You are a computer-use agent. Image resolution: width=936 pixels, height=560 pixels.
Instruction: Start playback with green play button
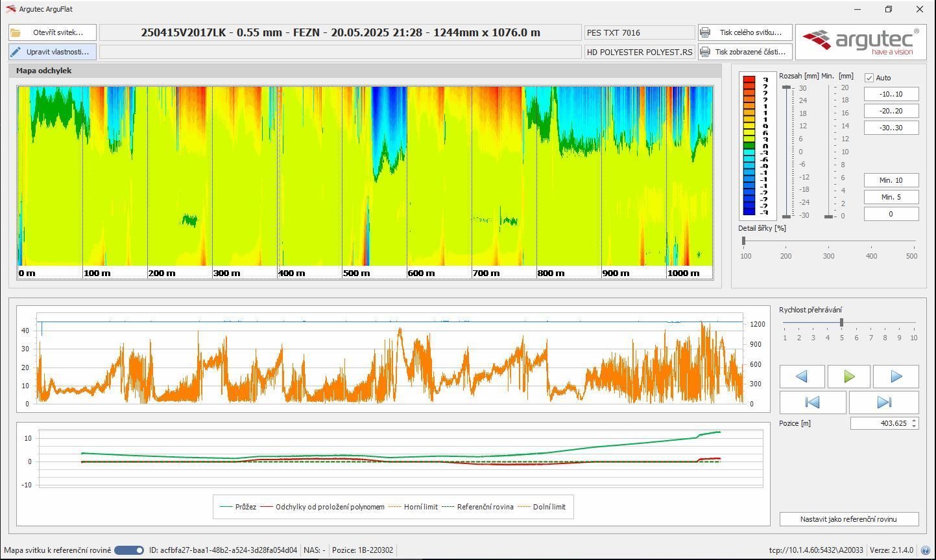[x=848, y=377]
